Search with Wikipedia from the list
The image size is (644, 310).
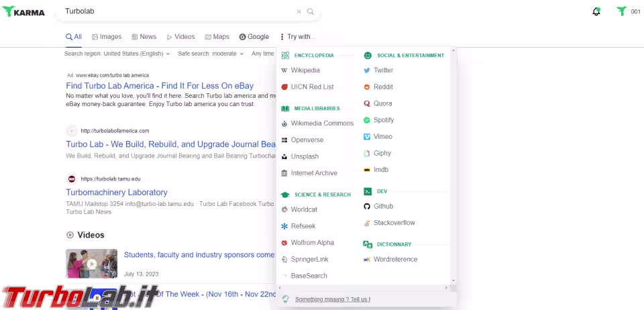(x=305, y=70)
